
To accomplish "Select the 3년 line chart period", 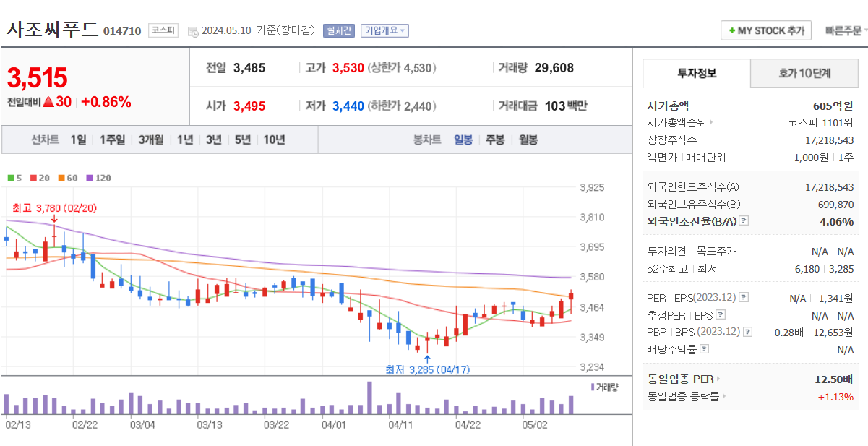I will coord(213,140).
